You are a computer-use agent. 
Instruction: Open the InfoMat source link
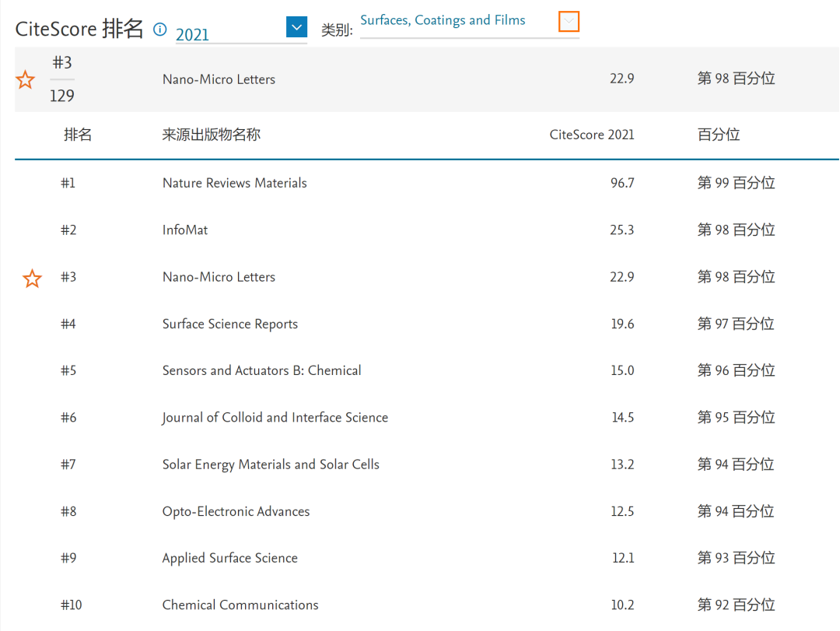(x=185, y=230)
